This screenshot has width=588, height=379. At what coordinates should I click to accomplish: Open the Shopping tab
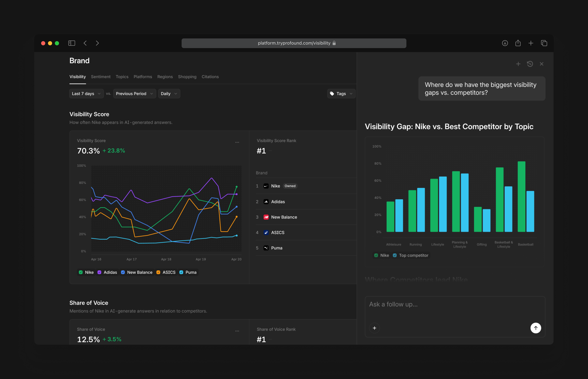[x=187, y=77]
